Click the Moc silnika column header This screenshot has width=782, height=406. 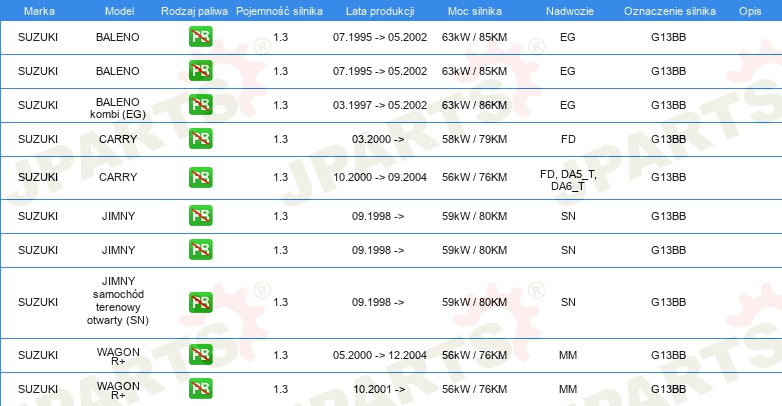[x=474, y=11]
